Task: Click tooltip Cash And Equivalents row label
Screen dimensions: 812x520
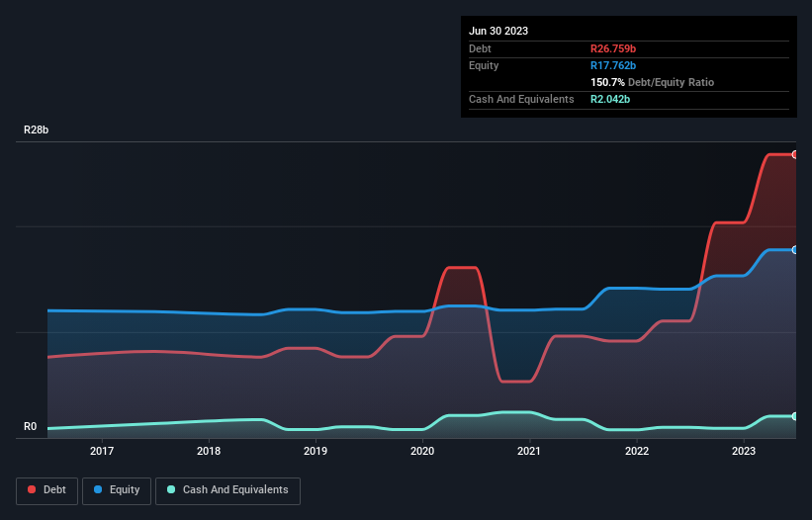Action: (521, 99)
